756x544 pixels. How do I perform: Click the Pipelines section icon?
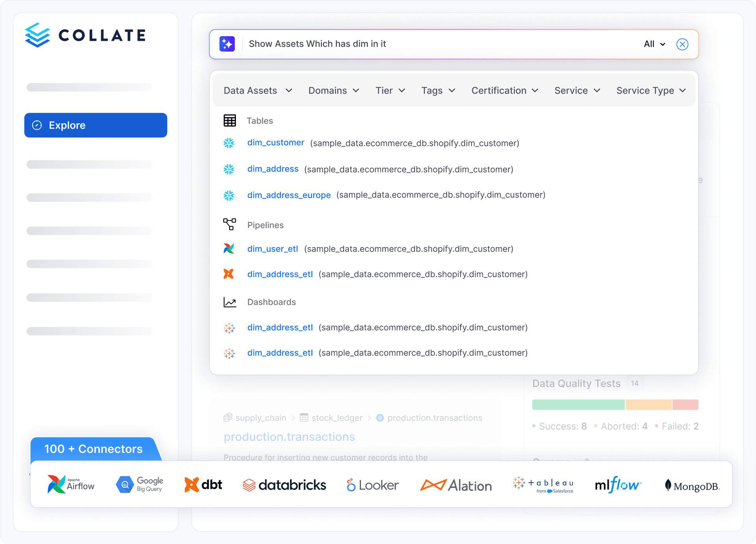230,224
